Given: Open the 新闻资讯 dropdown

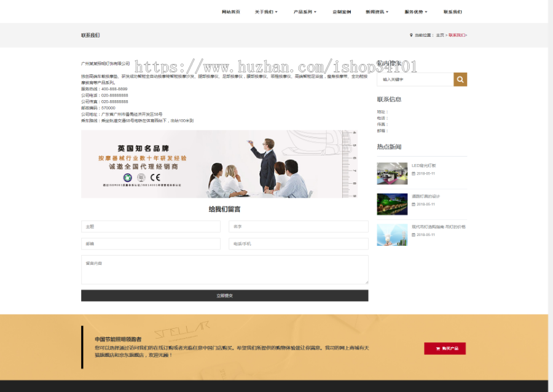Looking at the screenshot, I should point(375,11).
